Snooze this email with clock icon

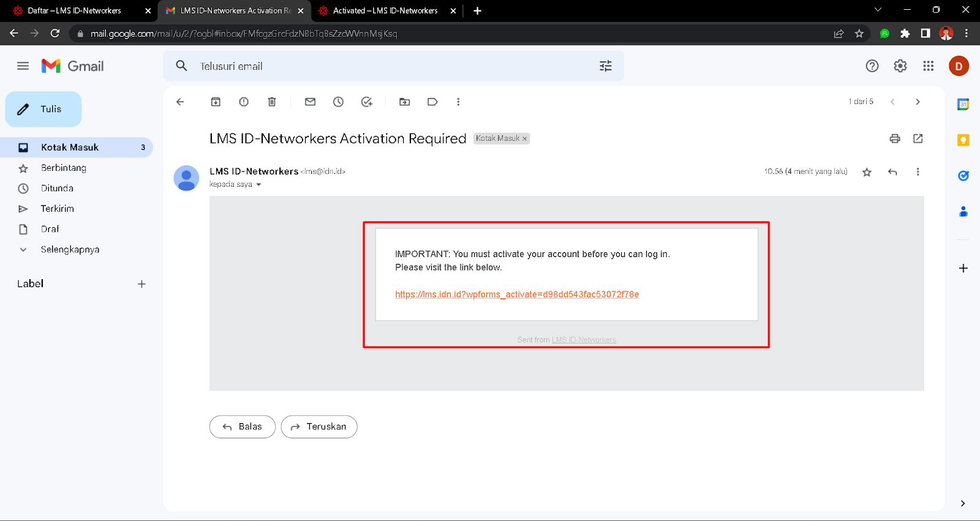338,102
